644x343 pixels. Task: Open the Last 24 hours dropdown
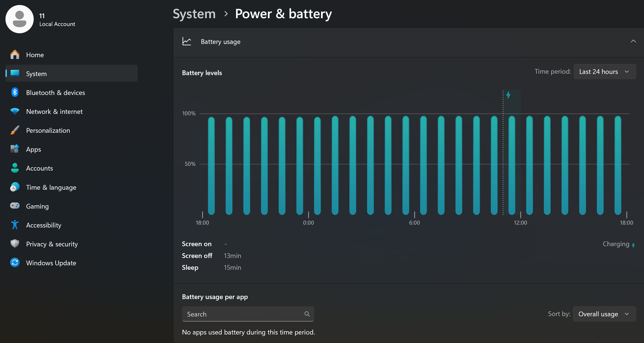[x=605, y=72]
